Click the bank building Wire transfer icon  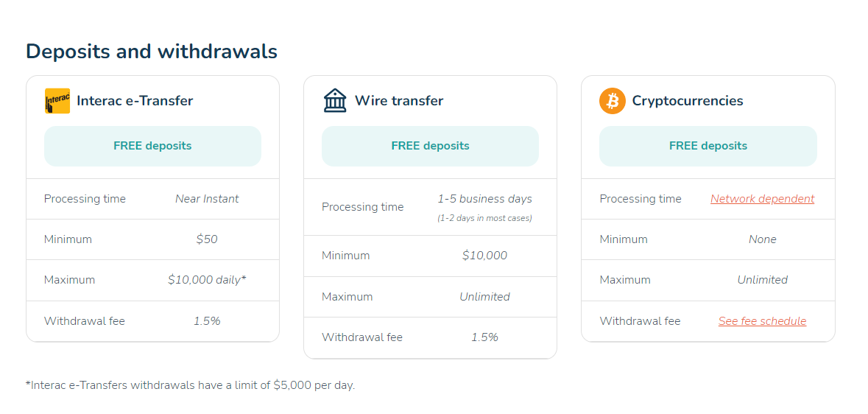click(x=335, y=101)
